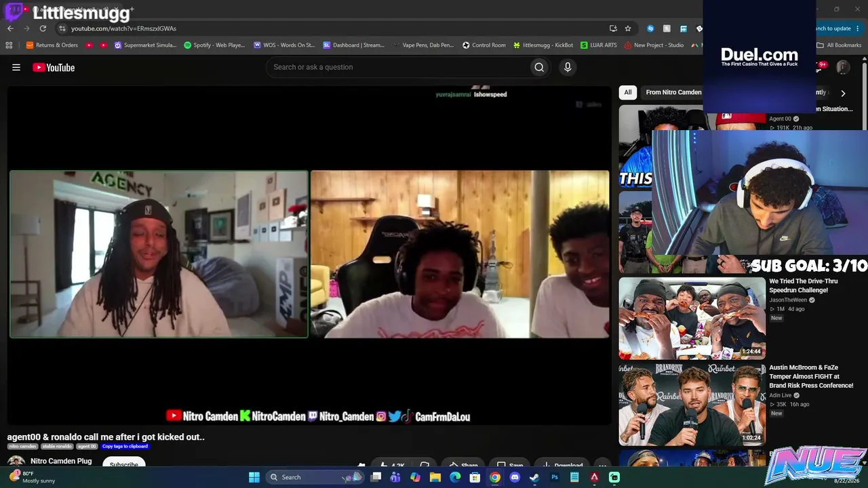Open the Supermarket Simula... bookmark
The image size is (868, 488).
tap(145, 45)
